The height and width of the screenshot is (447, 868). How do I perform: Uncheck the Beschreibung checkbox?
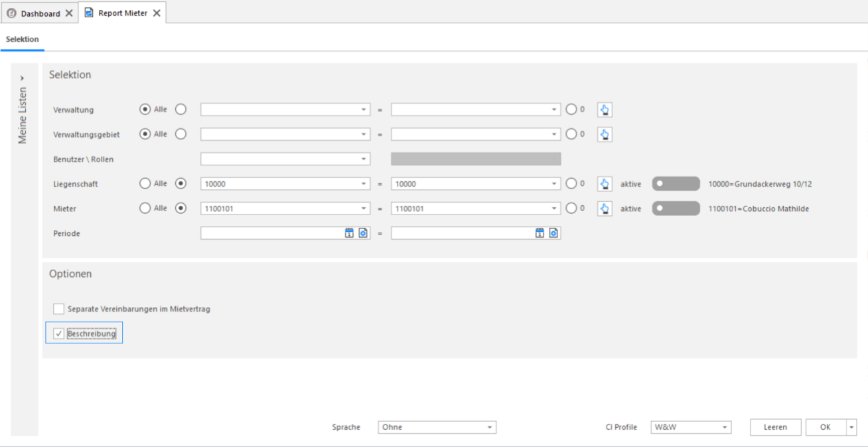tap(59, 333)
